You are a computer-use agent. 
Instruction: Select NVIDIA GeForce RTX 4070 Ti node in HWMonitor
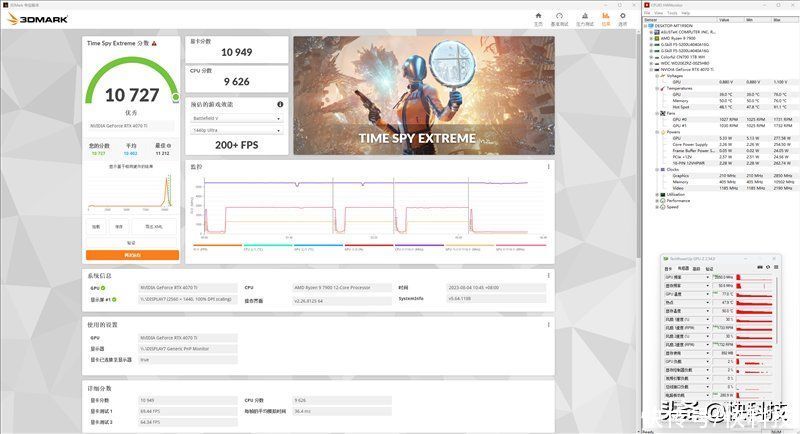click(687, 69)
